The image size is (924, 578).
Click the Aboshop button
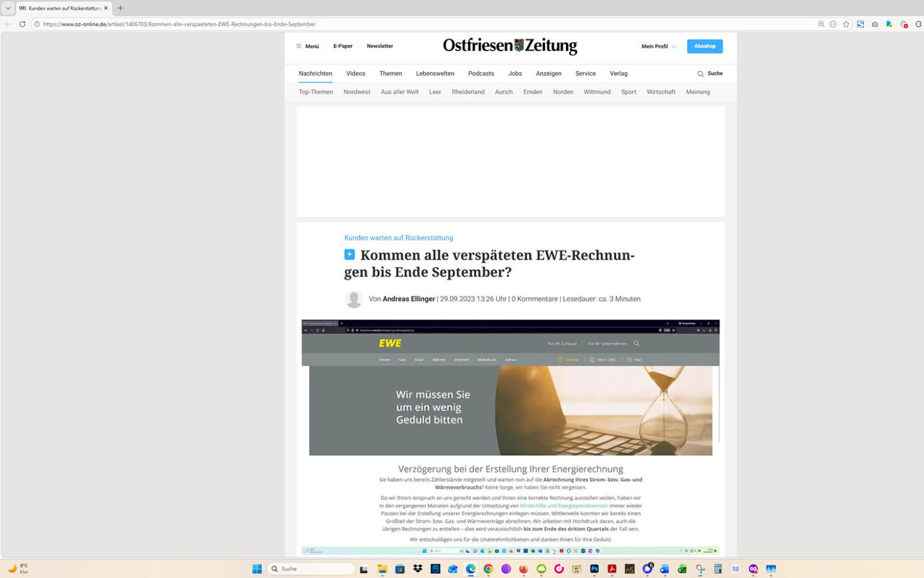(x=704, y=46)
